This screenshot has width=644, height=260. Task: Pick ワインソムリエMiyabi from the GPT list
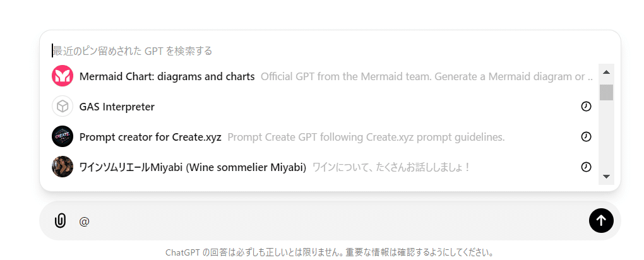pyautogui.click(x=193, y=167)
